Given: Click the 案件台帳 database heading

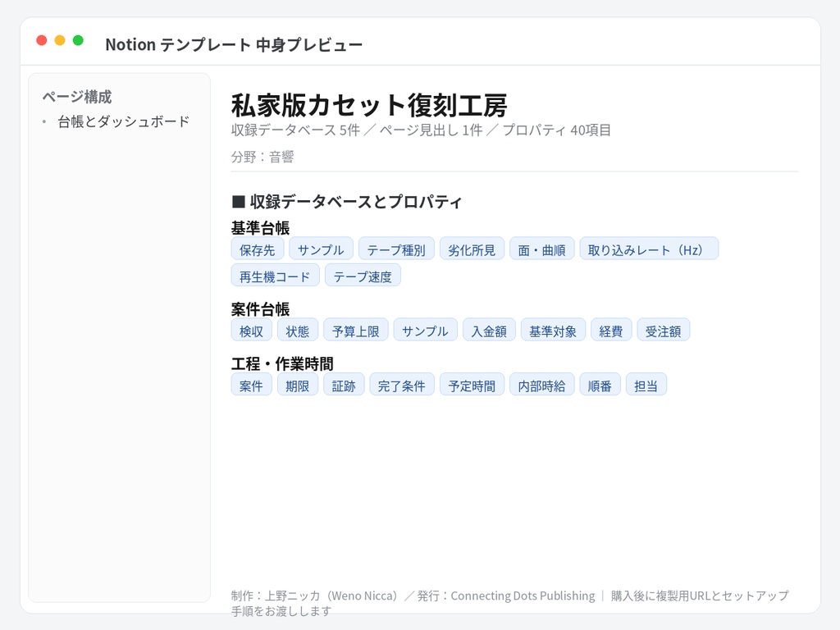Looking at the screenshot, I should click(260, 309).
